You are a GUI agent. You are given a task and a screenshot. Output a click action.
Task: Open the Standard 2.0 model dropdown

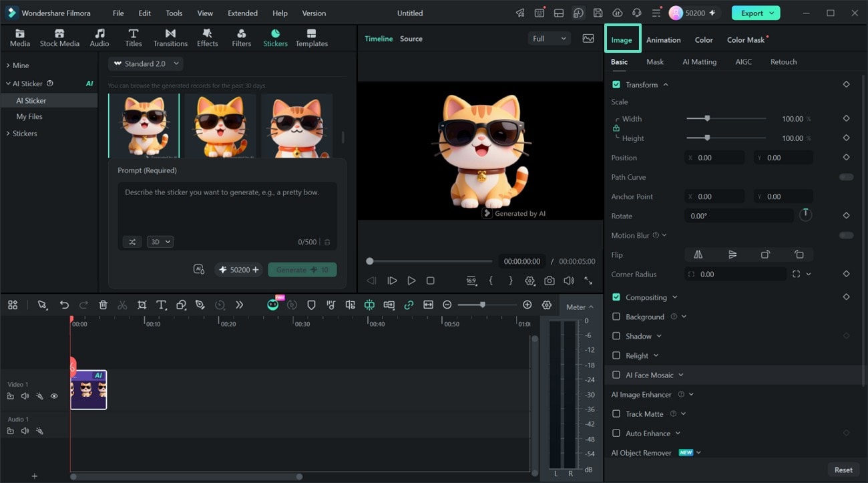[x=146, y=63]
